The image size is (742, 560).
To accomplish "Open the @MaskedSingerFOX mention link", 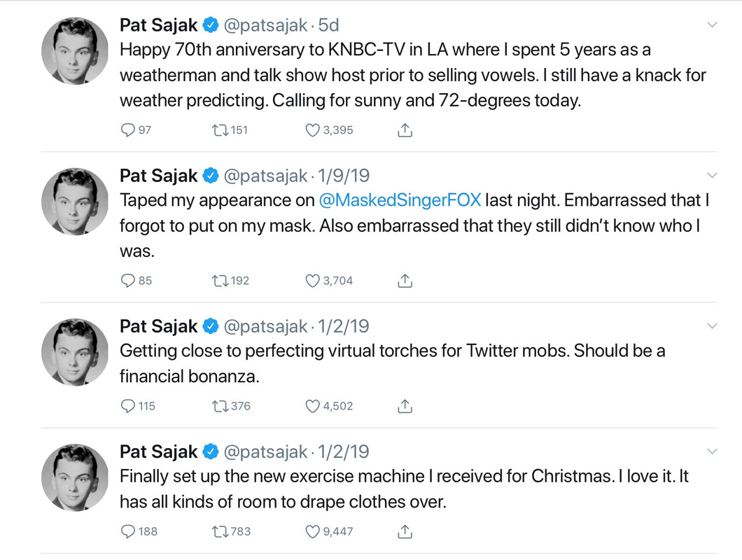I will [x=400, y=200].
